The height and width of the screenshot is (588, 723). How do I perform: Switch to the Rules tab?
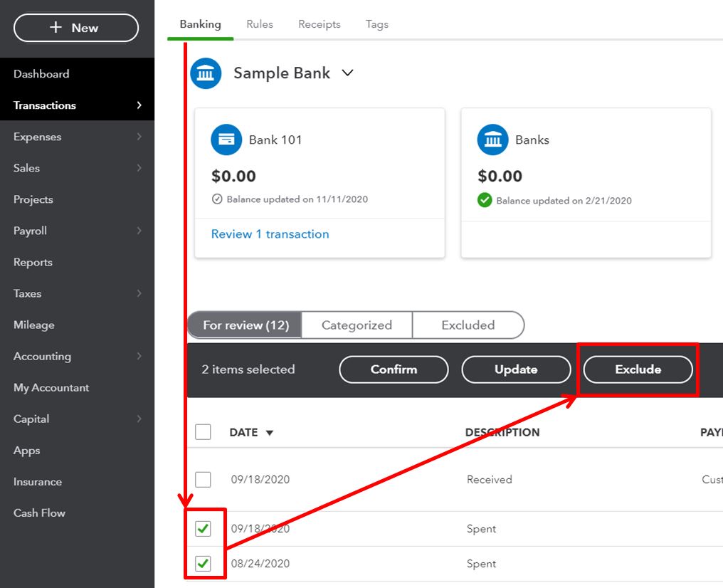pos(260,24)
